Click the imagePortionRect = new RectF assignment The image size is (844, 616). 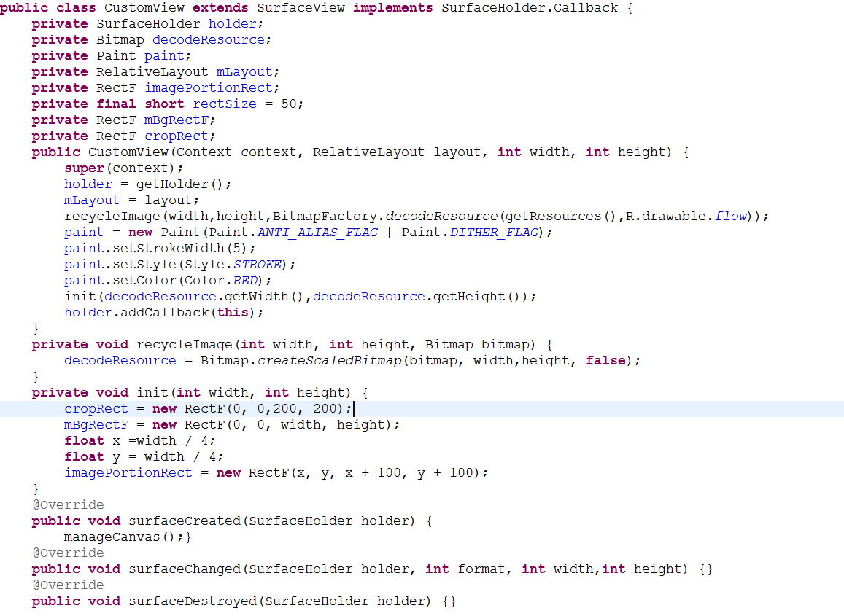[276, 473]
